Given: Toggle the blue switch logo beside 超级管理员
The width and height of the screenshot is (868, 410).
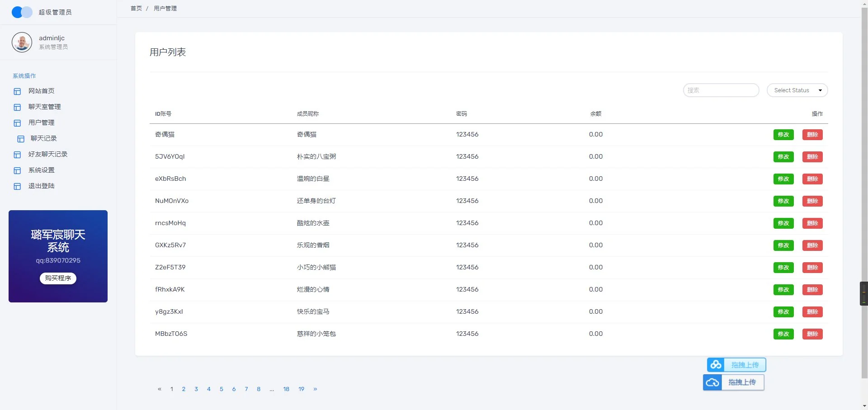Looking at the screenshot, I should pyautogui.click(x=22, y=12).
